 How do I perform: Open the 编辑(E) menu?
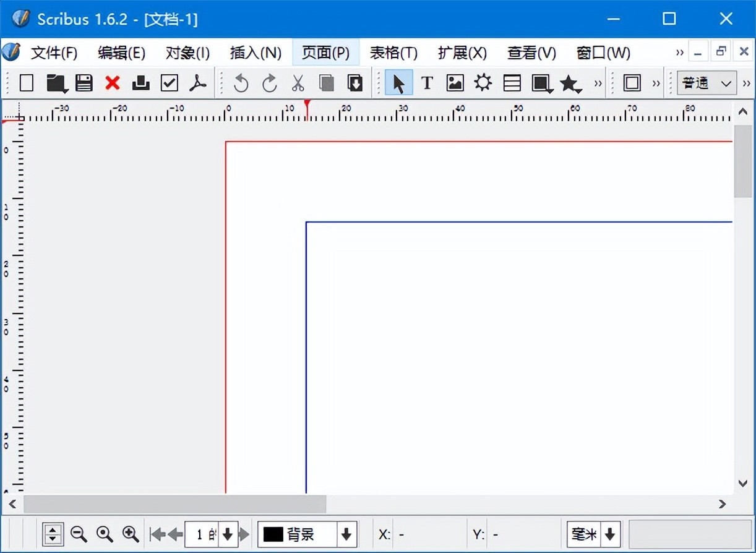click(121, 53)
